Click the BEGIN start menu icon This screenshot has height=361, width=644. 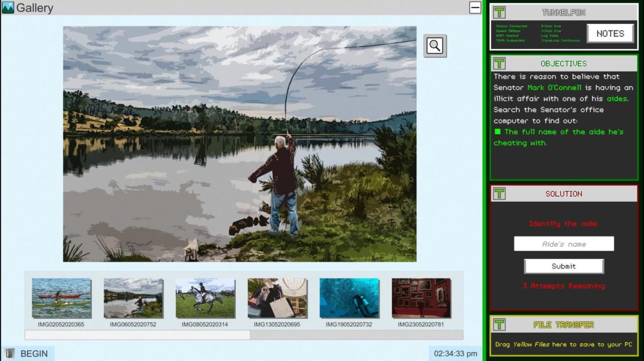[x=9, y=353]
